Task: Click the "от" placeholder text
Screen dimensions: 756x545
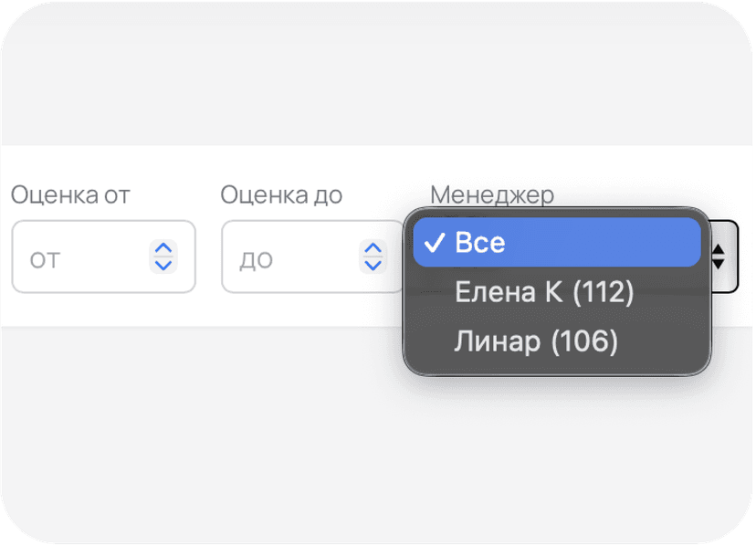Action: click(45, 260)
